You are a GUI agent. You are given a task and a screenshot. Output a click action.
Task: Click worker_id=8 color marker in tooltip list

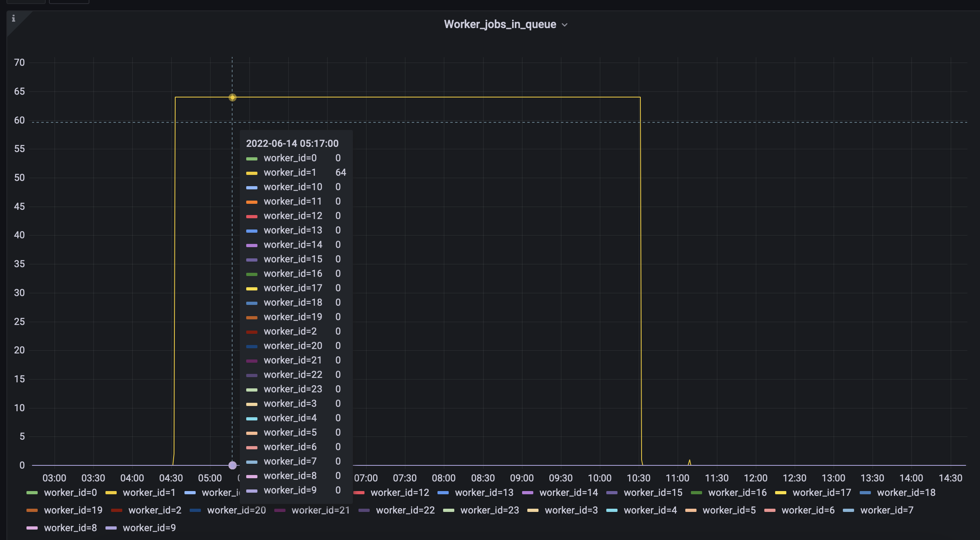[252, 476]
